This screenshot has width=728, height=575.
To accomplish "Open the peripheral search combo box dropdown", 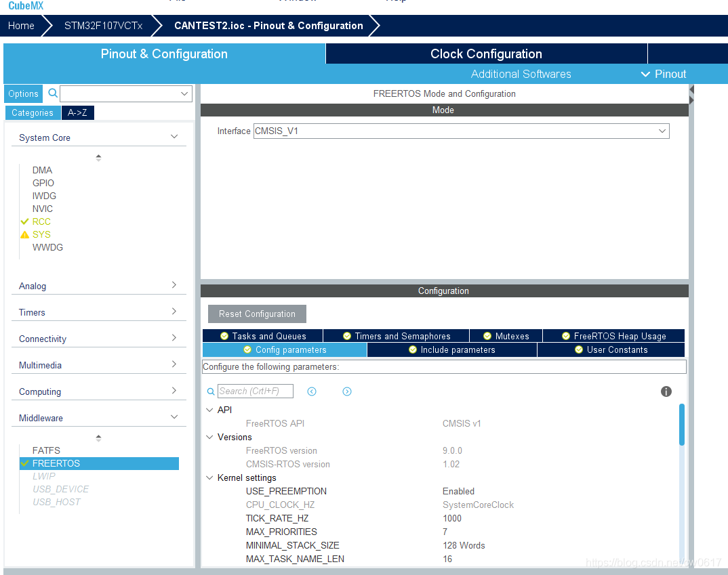I will pos(184,93).
